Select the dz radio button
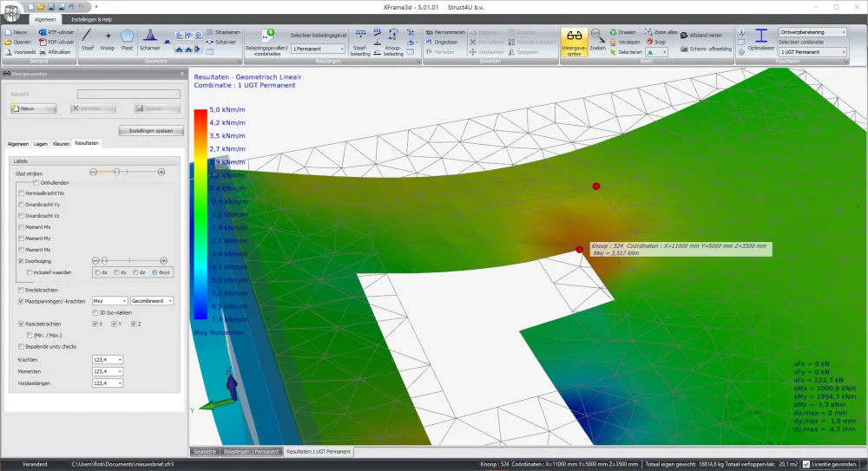 pyautogui.click(x=135, y=272)
